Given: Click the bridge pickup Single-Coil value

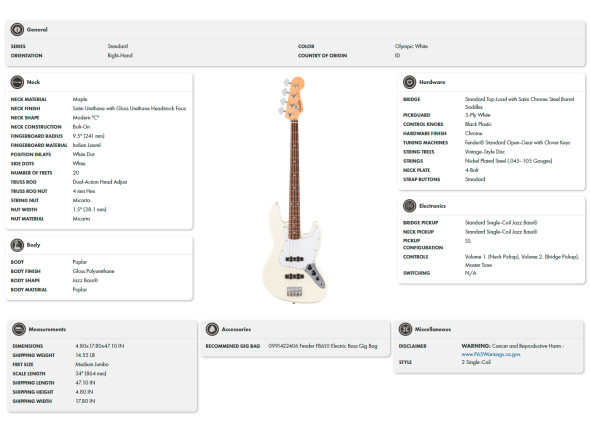Looking at the screenshot, I should point(501,223).
